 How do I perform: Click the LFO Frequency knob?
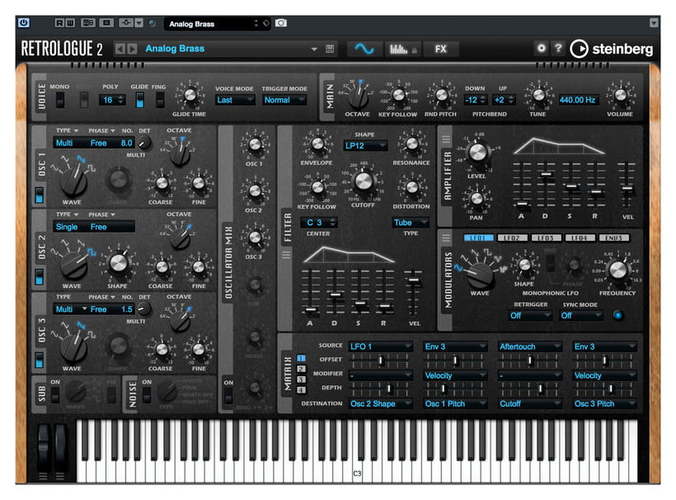618,270
